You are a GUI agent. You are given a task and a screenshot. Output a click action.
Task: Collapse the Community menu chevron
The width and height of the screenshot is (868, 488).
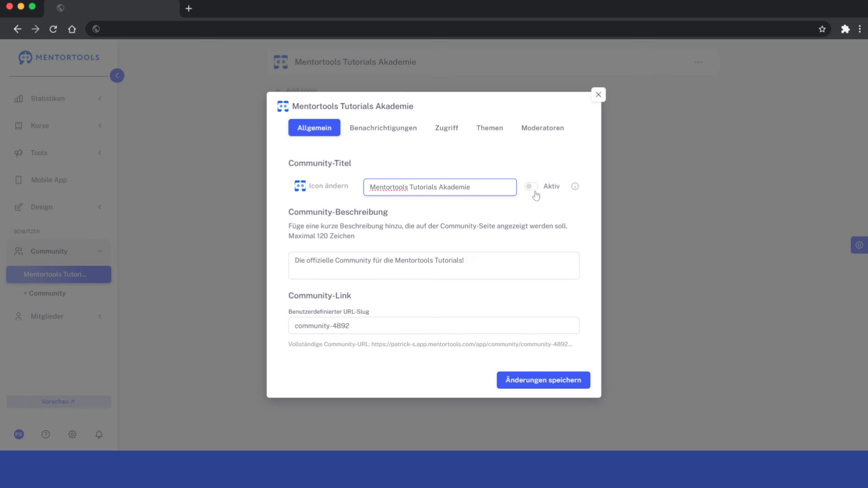click(100, 251)
